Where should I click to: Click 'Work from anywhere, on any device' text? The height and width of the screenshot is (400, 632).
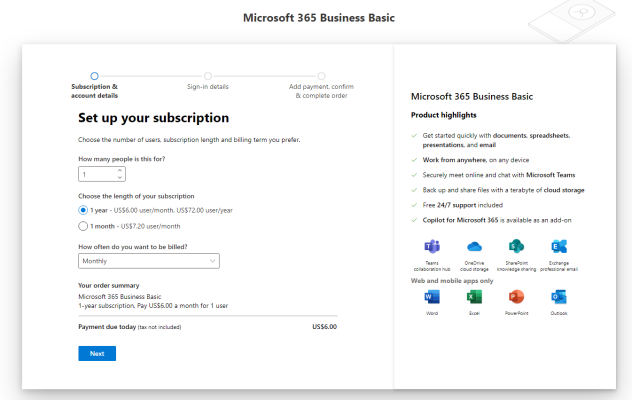476,160
